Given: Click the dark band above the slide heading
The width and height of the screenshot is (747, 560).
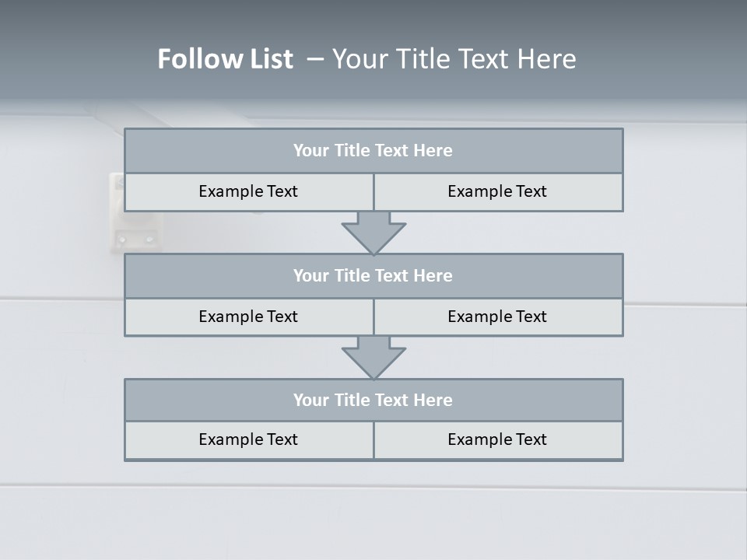Looking at the screenshot, I should (373, 17).
